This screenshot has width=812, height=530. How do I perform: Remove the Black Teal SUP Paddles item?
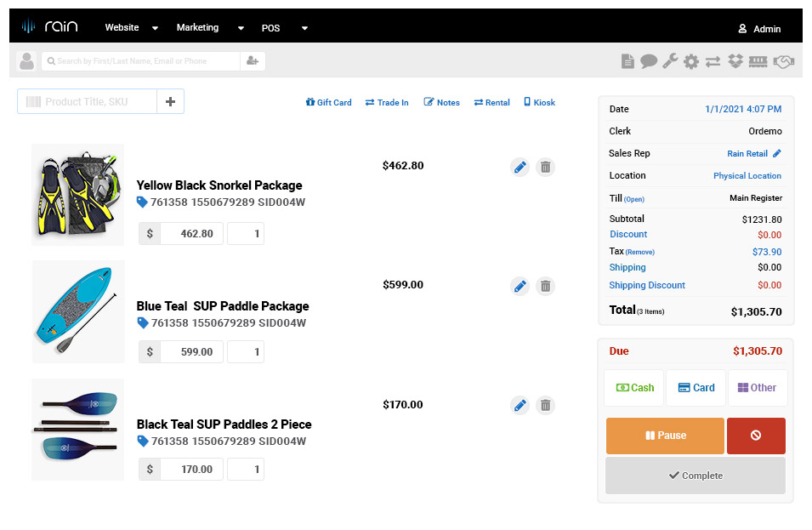point(546,406)
